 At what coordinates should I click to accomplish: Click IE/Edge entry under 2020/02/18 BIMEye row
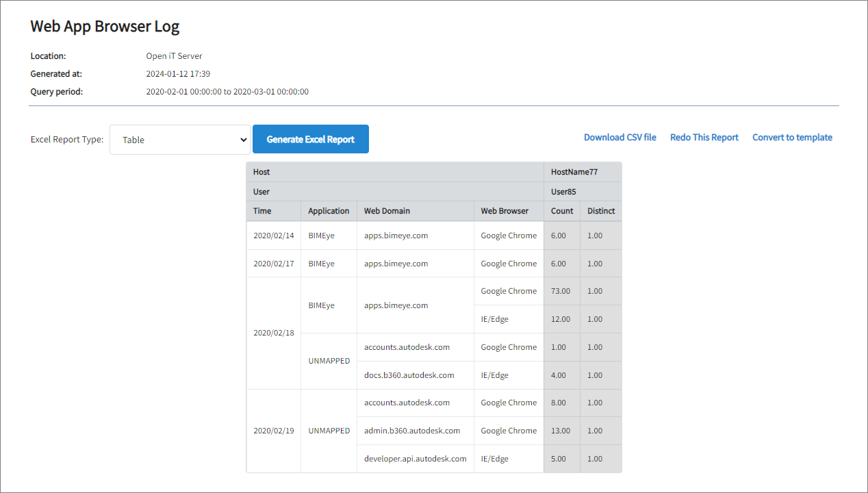tap(494, 318)
